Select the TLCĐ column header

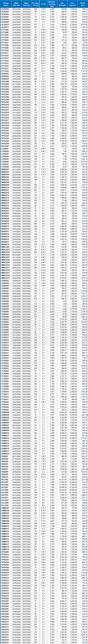[43, 4]
